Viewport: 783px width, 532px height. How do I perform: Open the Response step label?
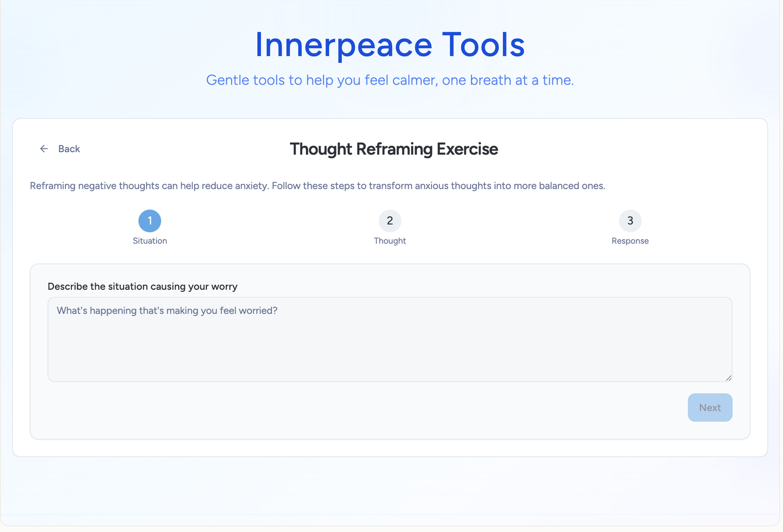click(x=630, y=241)
